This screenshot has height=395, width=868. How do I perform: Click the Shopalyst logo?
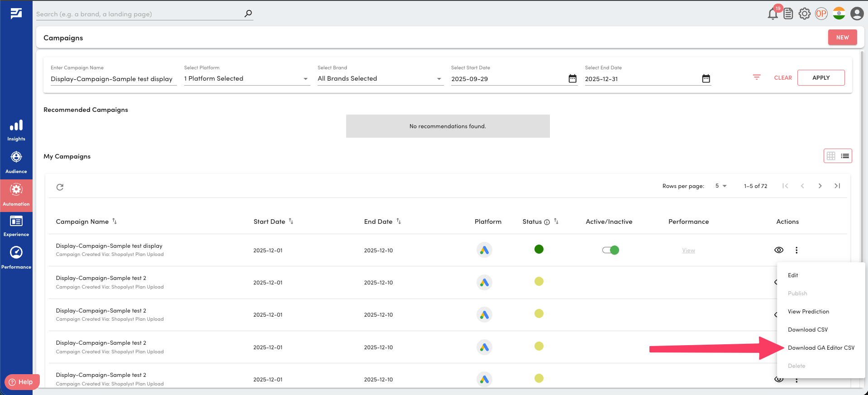click(16, 14)
